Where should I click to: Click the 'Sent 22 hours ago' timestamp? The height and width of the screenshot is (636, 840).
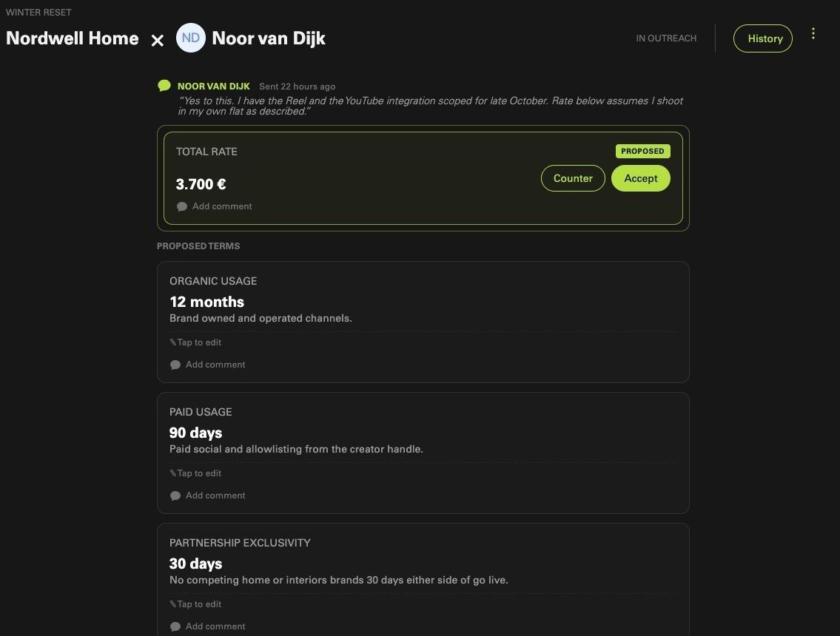point(298,87)
